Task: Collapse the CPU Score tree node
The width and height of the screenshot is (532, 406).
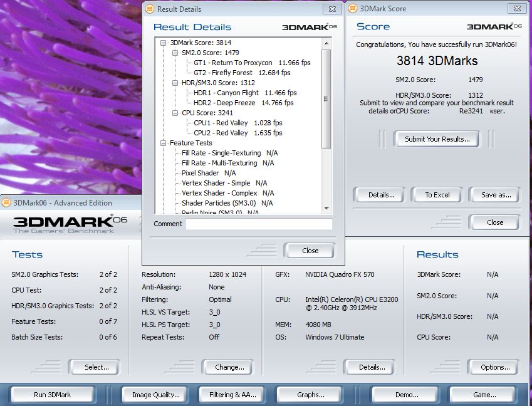Action: coord(175,113)
